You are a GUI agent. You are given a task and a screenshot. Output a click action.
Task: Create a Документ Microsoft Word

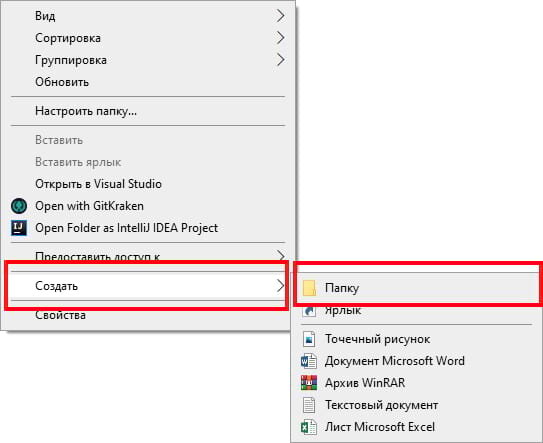coord(417,361)
